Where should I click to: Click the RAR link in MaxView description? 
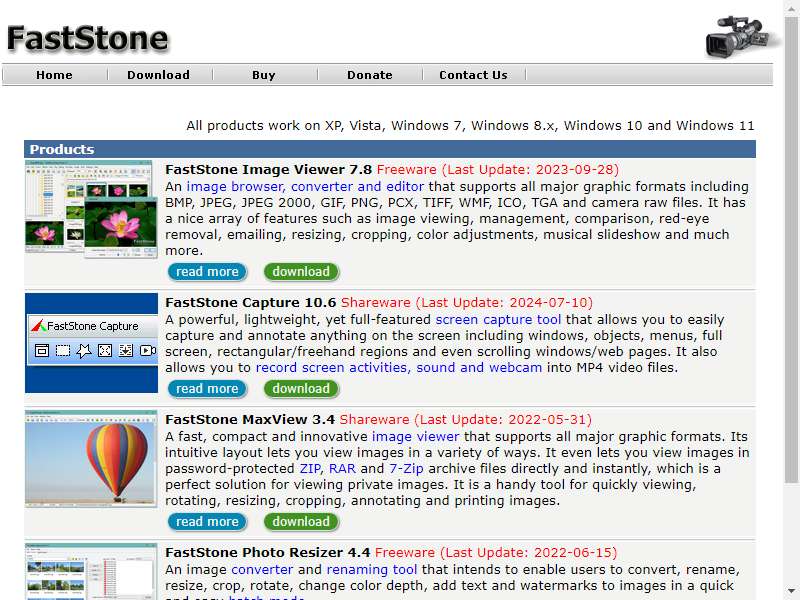[342, 469]
